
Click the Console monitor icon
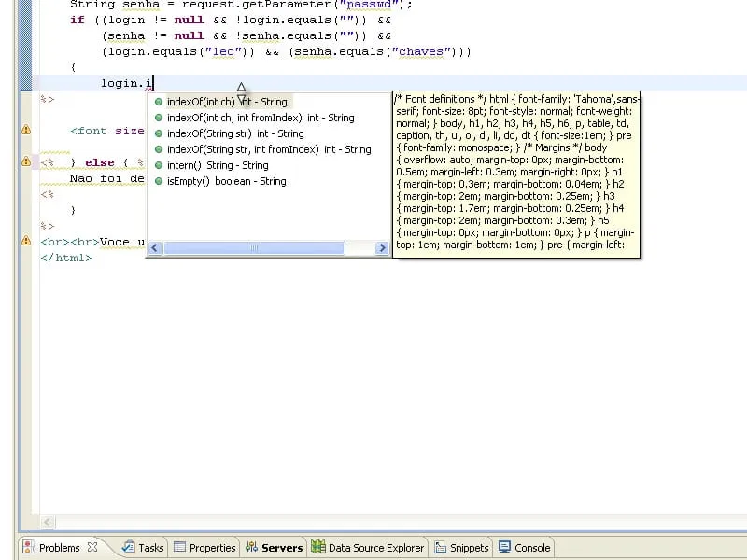pos(505,548)
